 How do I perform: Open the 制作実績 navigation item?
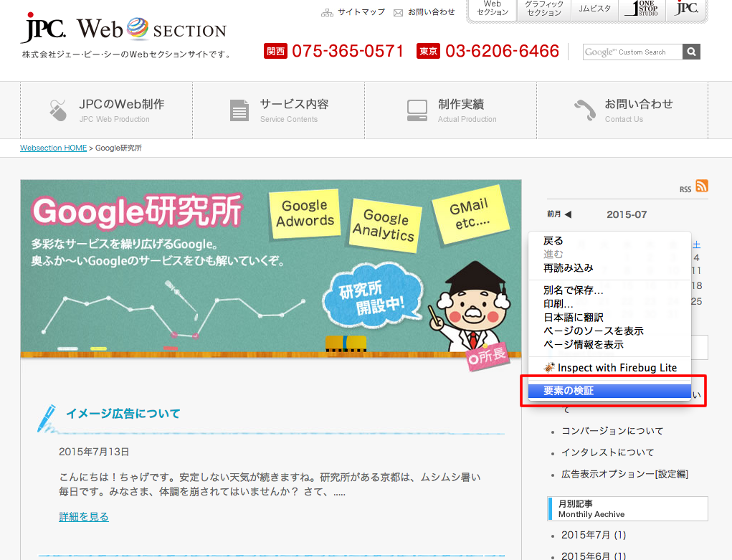click(450, 110)
